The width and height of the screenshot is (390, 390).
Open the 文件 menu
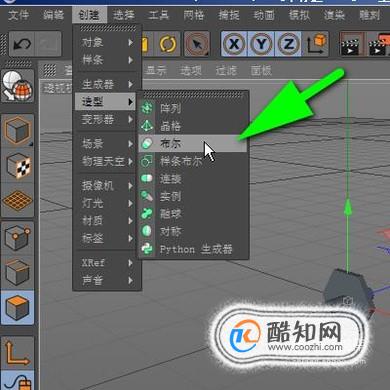pos(19,15)
